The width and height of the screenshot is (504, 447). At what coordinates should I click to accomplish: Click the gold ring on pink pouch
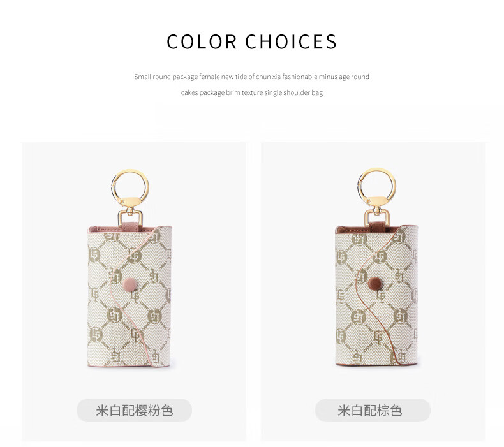pos(130,187)
